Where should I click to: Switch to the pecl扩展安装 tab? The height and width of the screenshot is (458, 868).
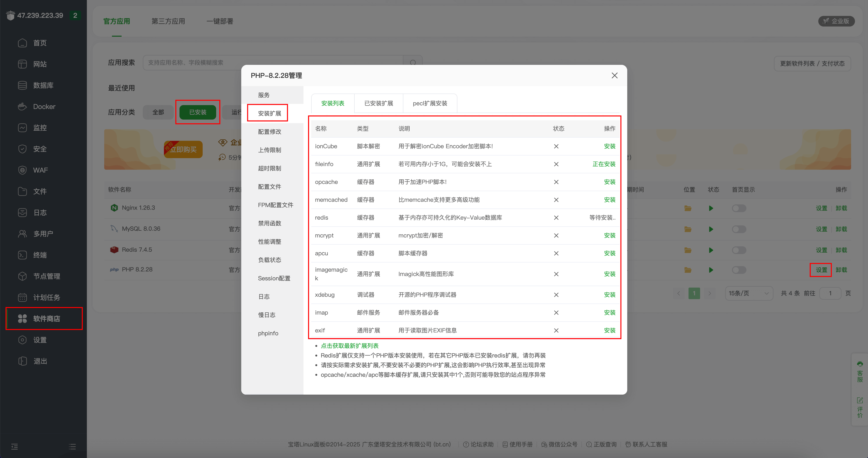(430, 103)
